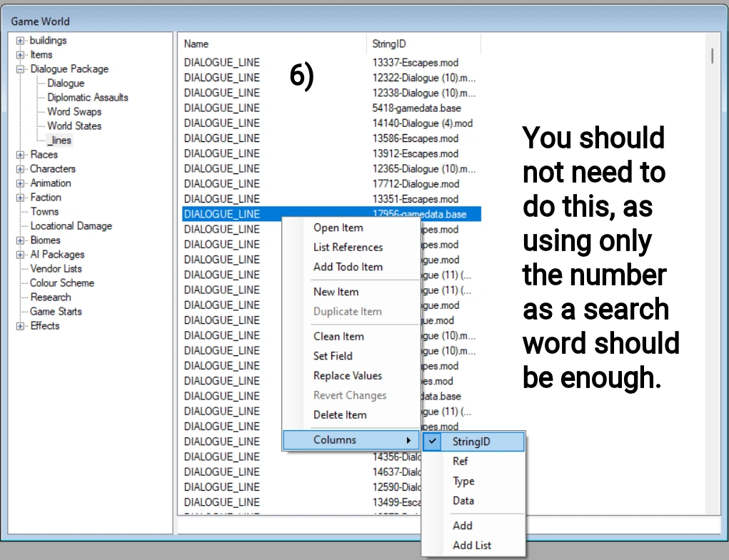Select row with 13337-Escapes.mod
The width and height of the screenshot is (729, 560).
click(x=331, y=63)
